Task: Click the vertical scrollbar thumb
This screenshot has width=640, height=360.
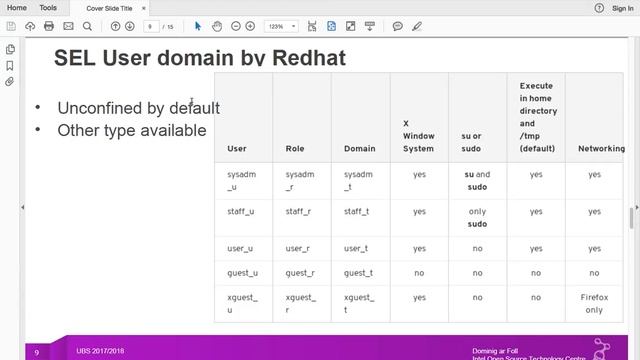Action: click(631, 218)
